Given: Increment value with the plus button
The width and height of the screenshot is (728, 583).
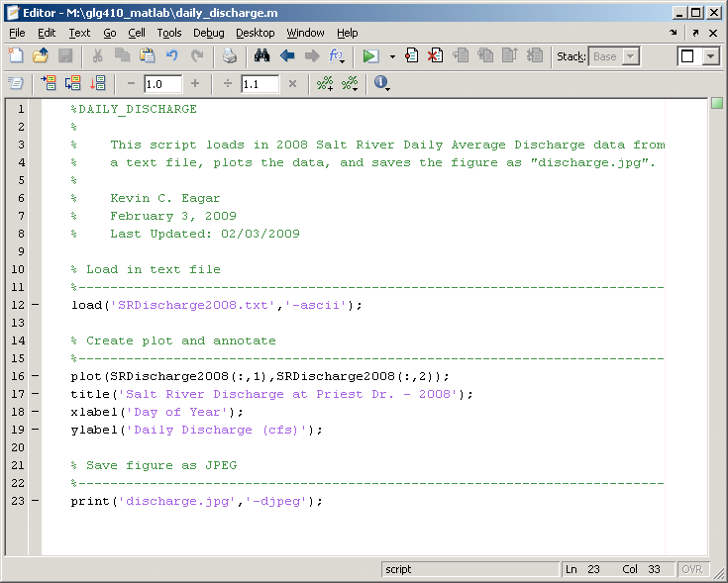Looking at the screenshot, I should [x=195, y=83].
